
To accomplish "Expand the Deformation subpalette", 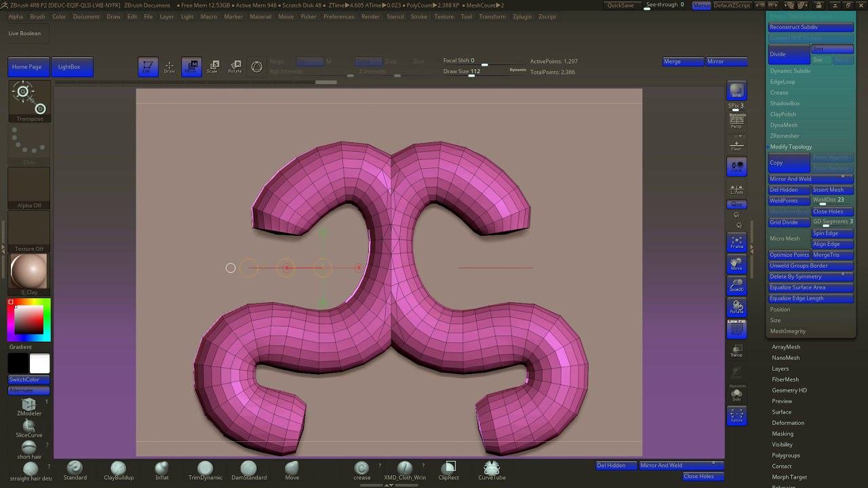I will click(787, 423).
